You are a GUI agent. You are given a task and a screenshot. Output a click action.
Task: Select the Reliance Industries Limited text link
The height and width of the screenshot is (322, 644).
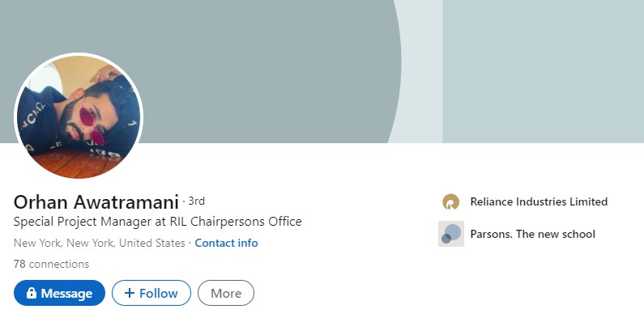pos(539,201)
